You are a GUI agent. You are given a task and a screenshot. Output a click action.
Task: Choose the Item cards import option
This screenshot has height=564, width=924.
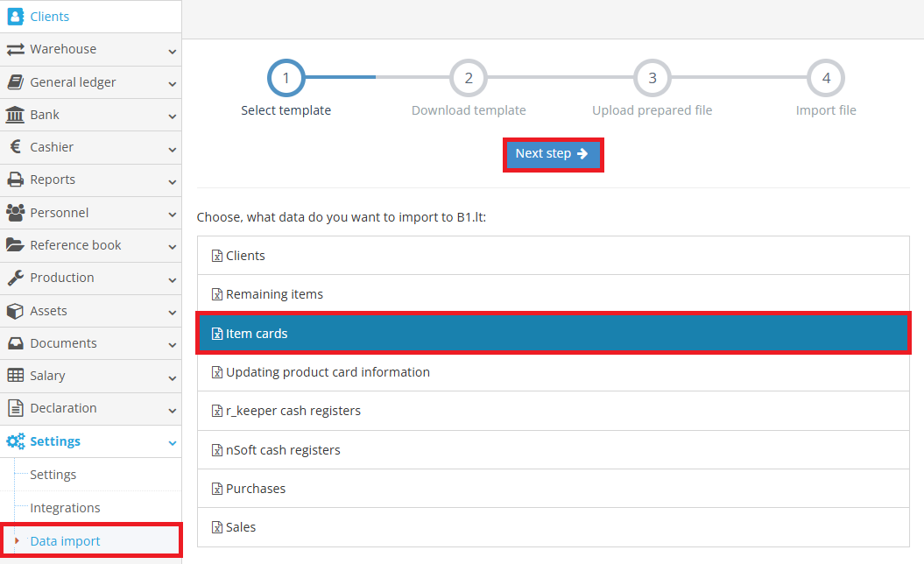pyautogui.click(x=554, y=333)
